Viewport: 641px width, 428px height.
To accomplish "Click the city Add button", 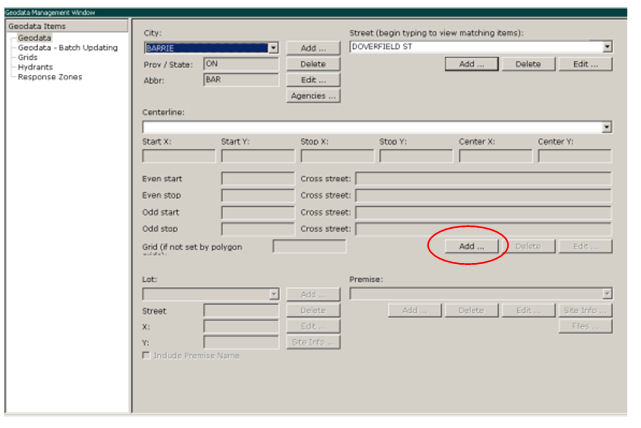I will click(313, 48).
